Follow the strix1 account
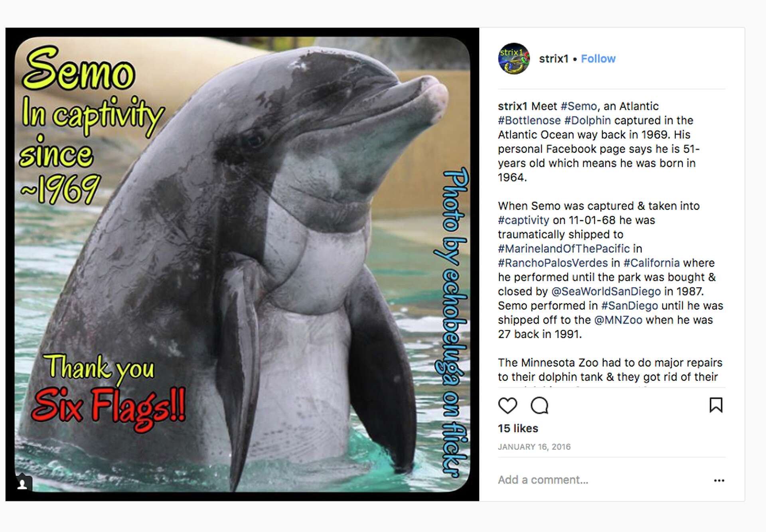This screenshot has width=766, height=532. coord(598,59)
